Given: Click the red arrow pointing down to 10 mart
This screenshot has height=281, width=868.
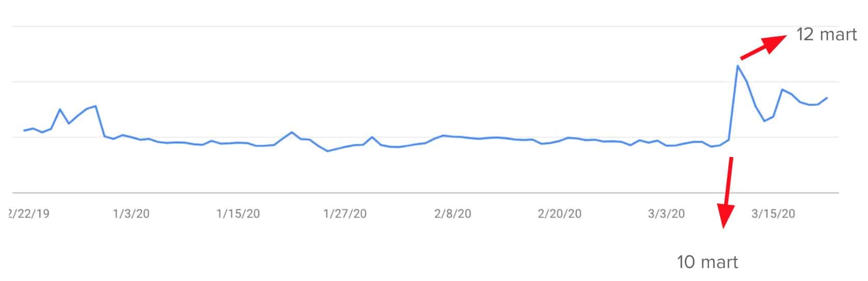Looking at the screenshot, I should point(727,191).
